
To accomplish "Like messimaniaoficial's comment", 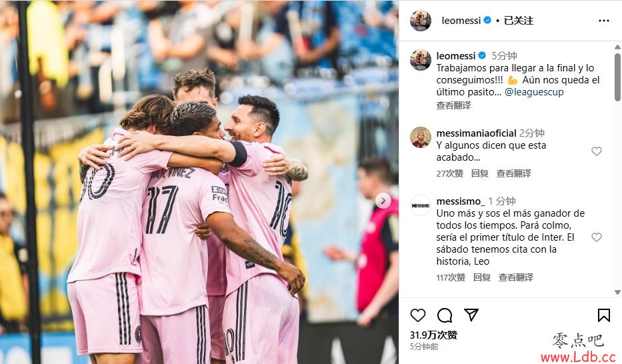I will [597, 151].
